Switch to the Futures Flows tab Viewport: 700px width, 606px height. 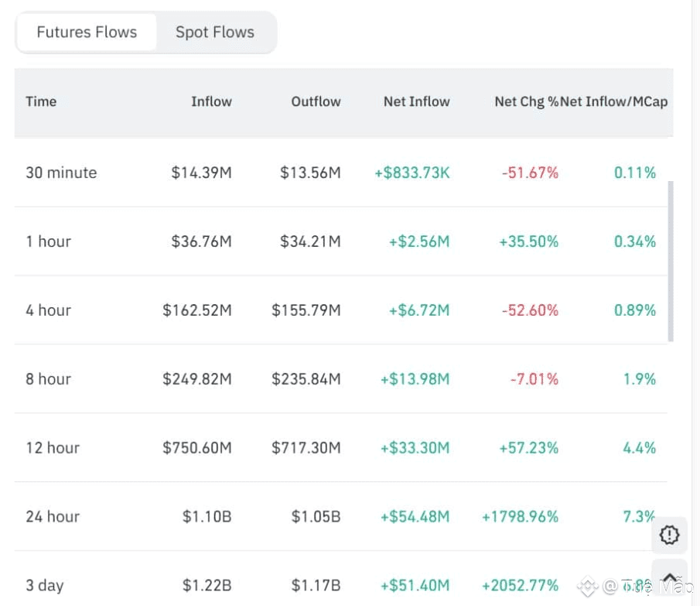coord(87,33)
